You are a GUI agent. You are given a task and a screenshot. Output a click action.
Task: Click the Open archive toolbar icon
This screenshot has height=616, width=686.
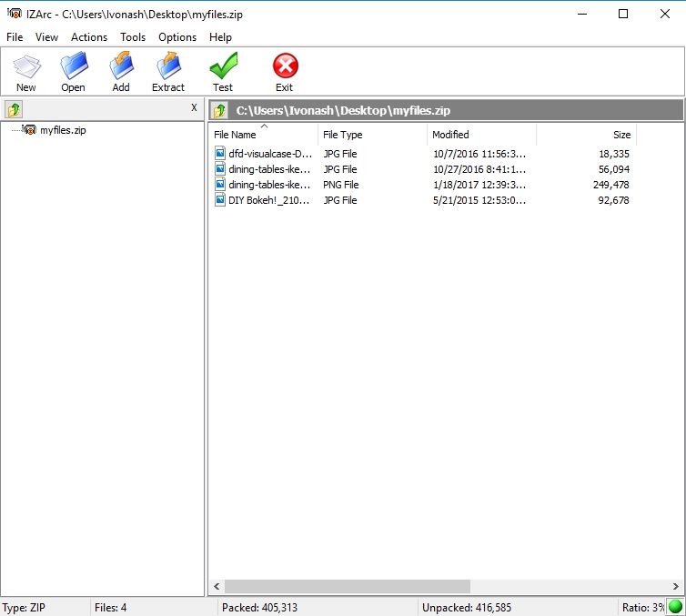pyautogui.click(x=74, y=66)
